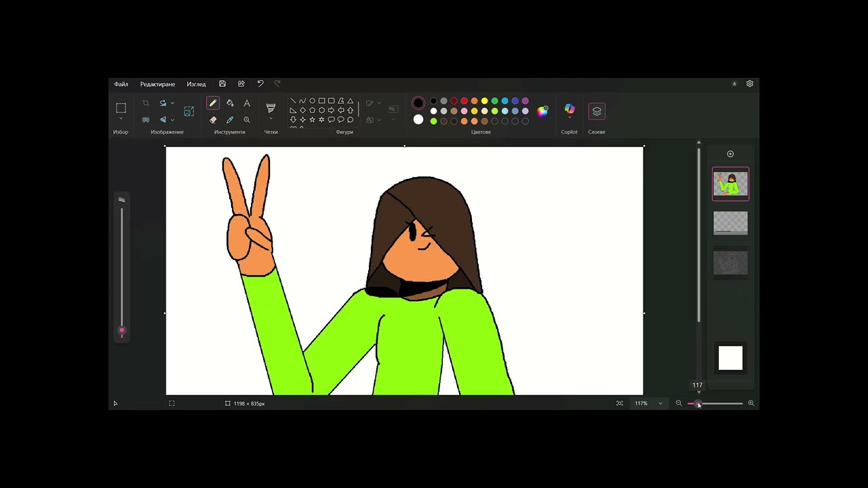Click the Save icon
This screenshot has width=868, height=488.
(222, 83)
